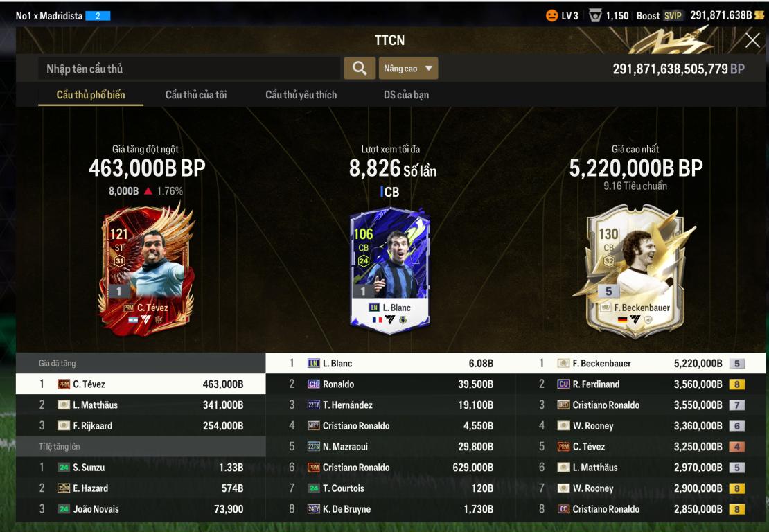Click the orange face level icon
The height and width of the screenshot is (532, 769).
tap(551, 16)
